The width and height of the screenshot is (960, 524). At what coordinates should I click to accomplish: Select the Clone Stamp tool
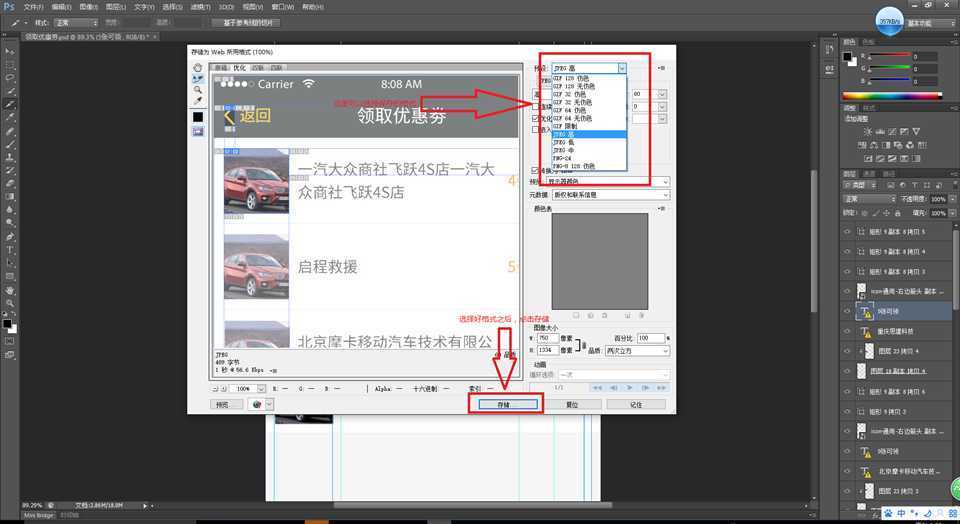pyautogui.click(x=9, y=157)
